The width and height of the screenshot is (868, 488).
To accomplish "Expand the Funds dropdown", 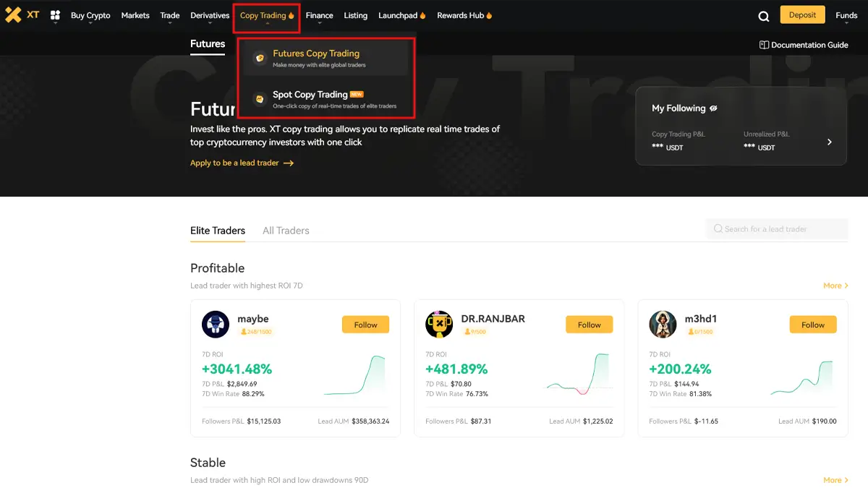I will point(846,15).
